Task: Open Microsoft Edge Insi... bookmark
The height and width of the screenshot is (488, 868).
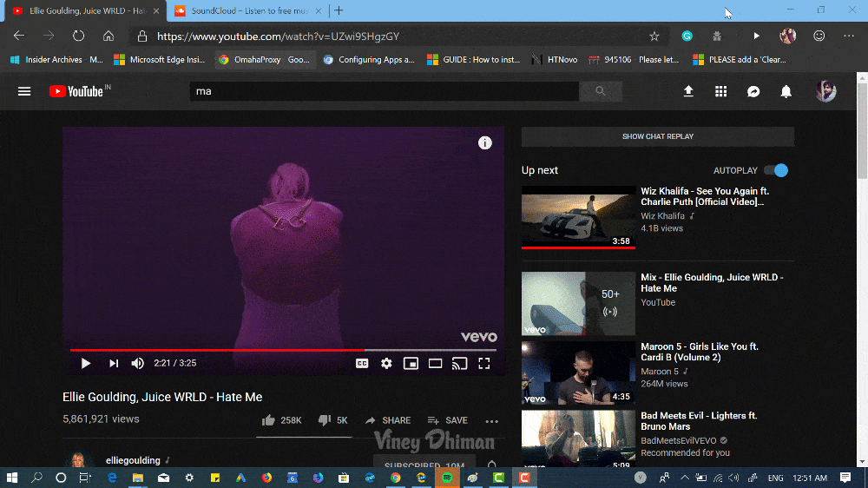Action: coord(160,60)
